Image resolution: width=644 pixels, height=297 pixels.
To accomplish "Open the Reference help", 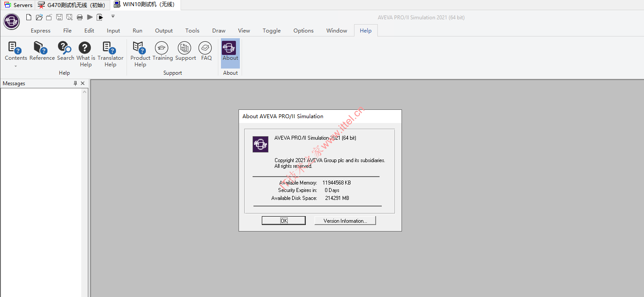I will point(42,51).
